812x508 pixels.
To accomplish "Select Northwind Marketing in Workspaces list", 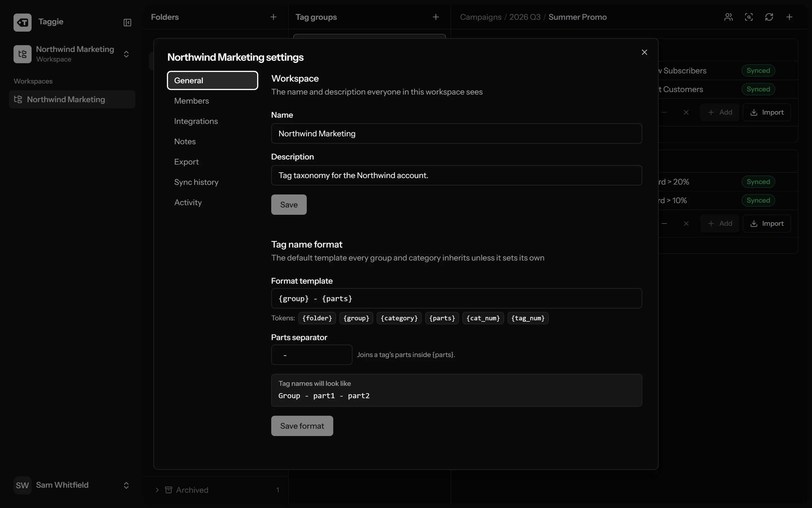I will click(x=72, y=99).
